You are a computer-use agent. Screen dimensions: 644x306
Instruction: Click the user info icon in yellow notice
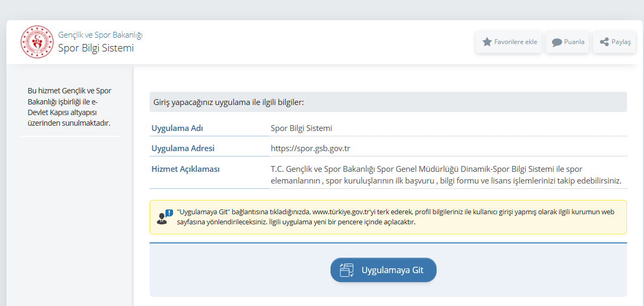[164, 217]
